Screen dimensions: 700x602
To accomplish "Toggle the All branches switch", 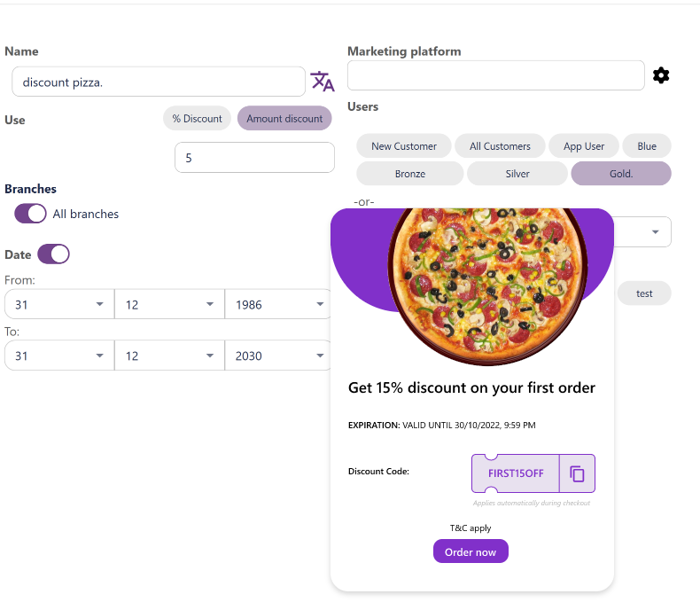I will point(30,214).
